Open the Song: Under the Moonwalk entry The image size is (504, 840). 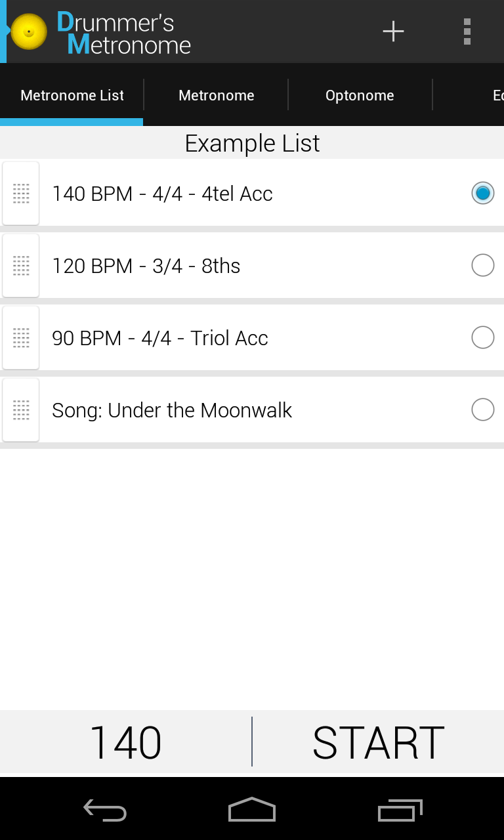tap(172, 410)
